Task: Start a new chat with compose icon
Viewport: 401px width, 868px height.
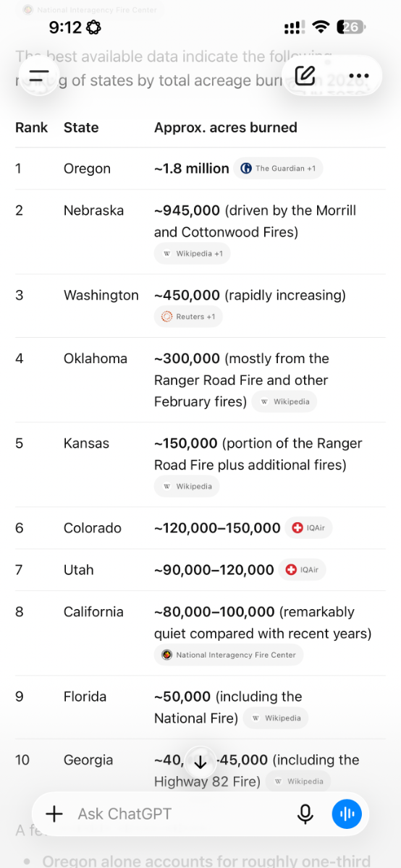Action: 305,75
